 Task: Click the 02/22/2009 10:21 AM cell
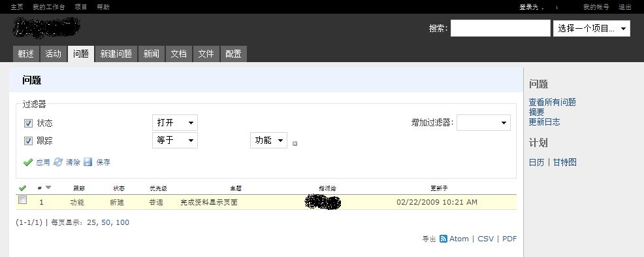pos(437,202)
